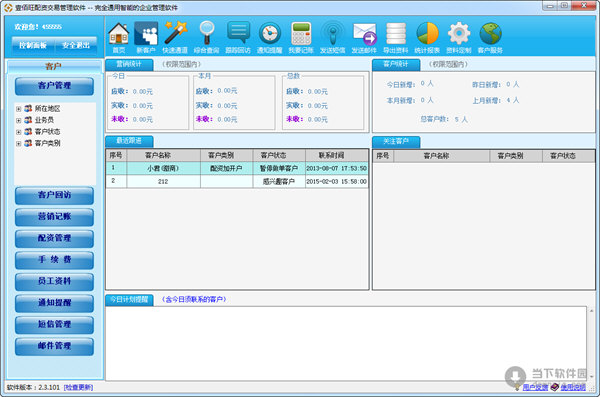The width and height of the screenshot is (600, 397).
Task: Expand the 所在地区 tree node
Action: [x=18, y=109]
